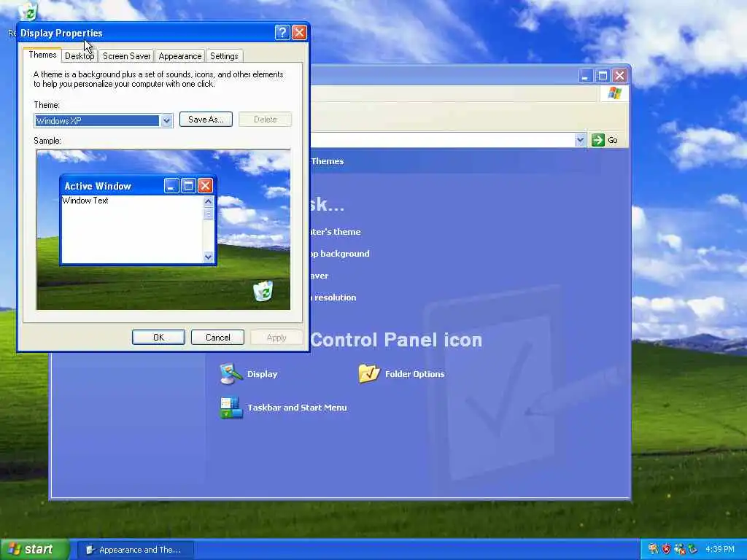Image resolution: width=747 pixels, height=560 pixels.
Task: Click the first system tray icon
Action: click(653, 549)
